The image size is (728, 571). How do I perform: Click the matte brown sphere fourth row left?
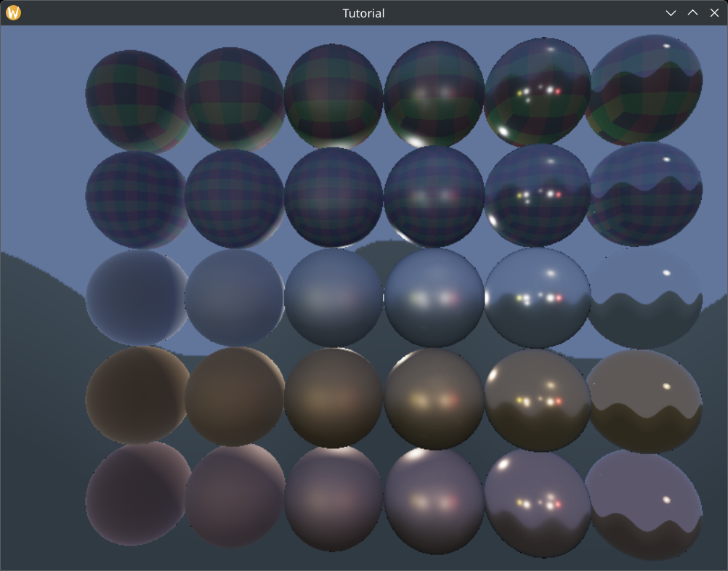(134, 396)
